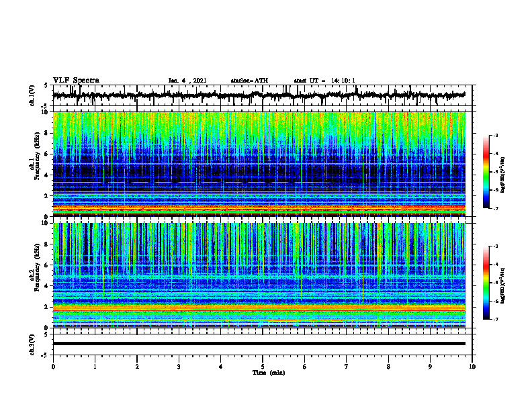Click time axis tick label "2"
The image size is (532, 411).
tap(137, 367)
